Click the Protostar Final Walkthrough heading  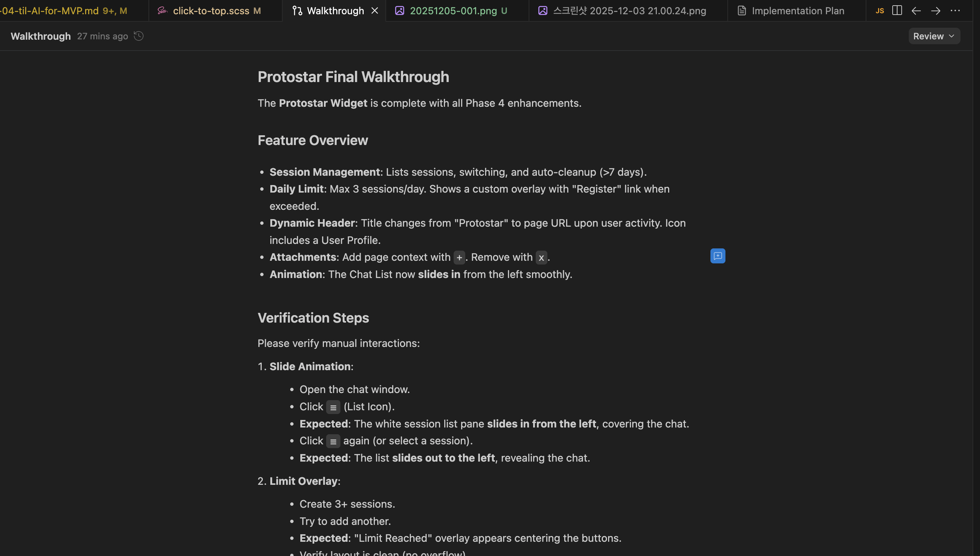coord(353,77)
